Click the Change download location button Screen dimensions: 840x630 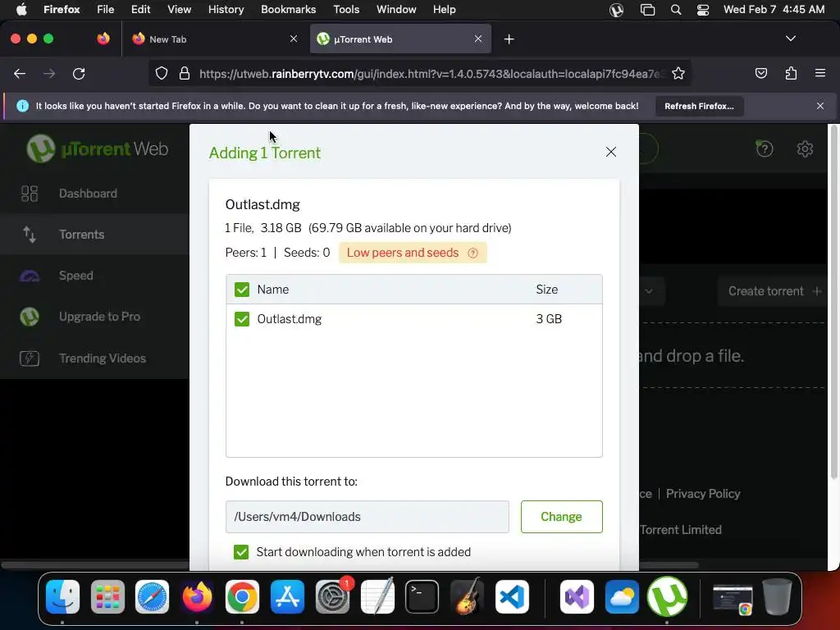tap(561, 517)
